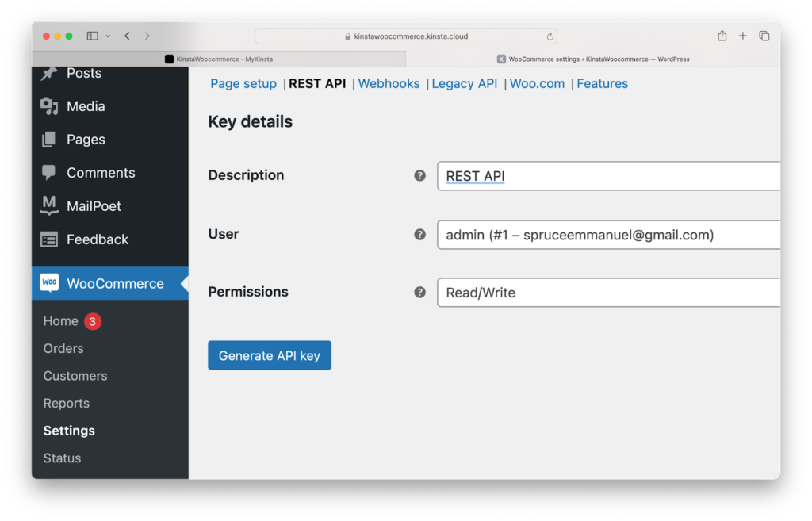812x521 pixels.
Task: Click into the Description text field
Action: point(607,176)
